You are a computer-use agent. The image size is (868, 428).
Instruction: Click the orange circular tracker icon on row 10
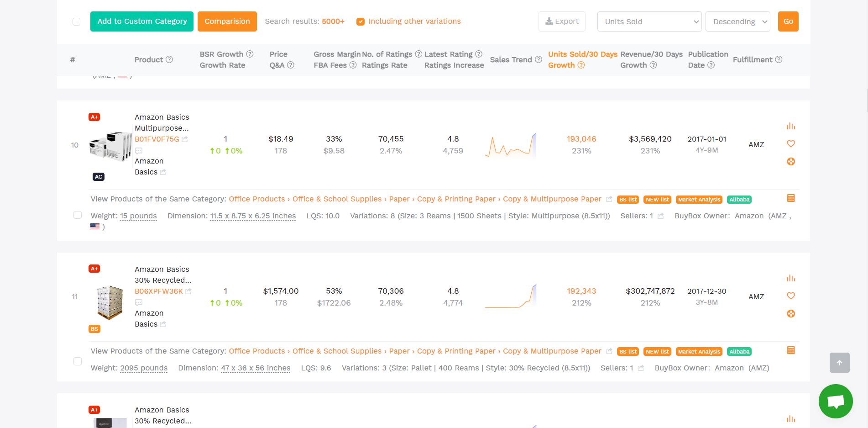(x=791, y=162)
